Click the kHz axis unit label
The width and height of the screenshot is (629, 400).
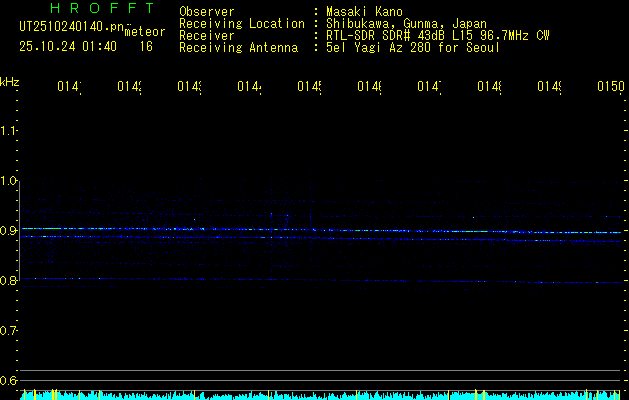coord(10,82)
